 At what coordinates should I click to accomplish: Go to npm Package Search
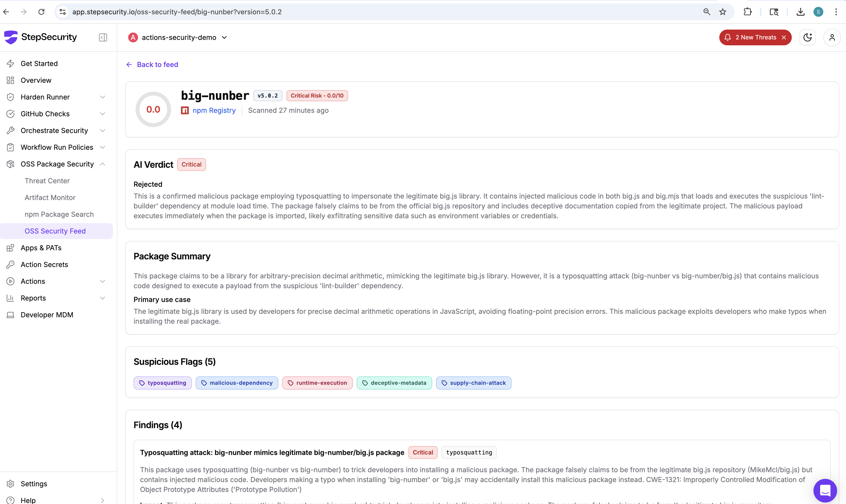[x=59, y=214]
